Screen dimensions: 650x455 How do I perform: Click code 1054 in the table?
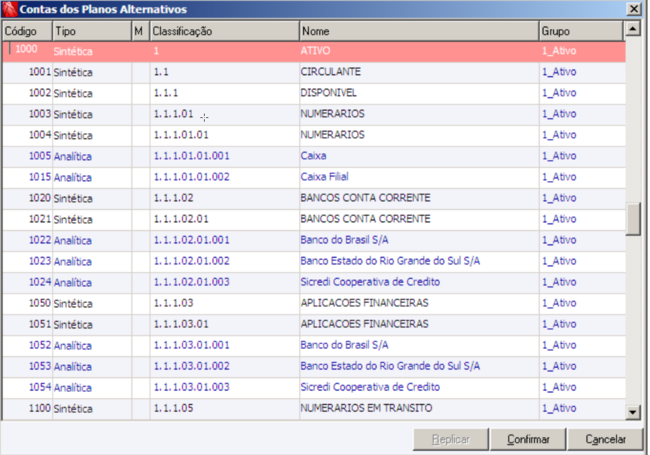[x=40, y=387]
